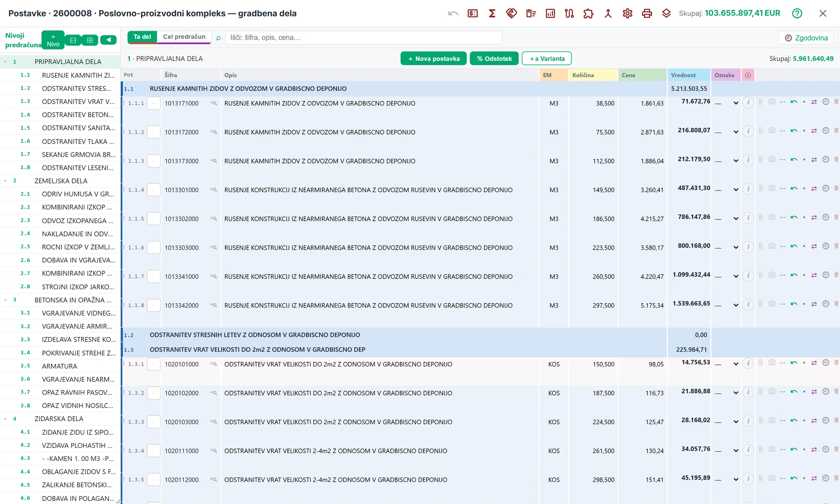840x504 pixels.
Task: Click the stacked layers icon
Action: coord(666,13)
